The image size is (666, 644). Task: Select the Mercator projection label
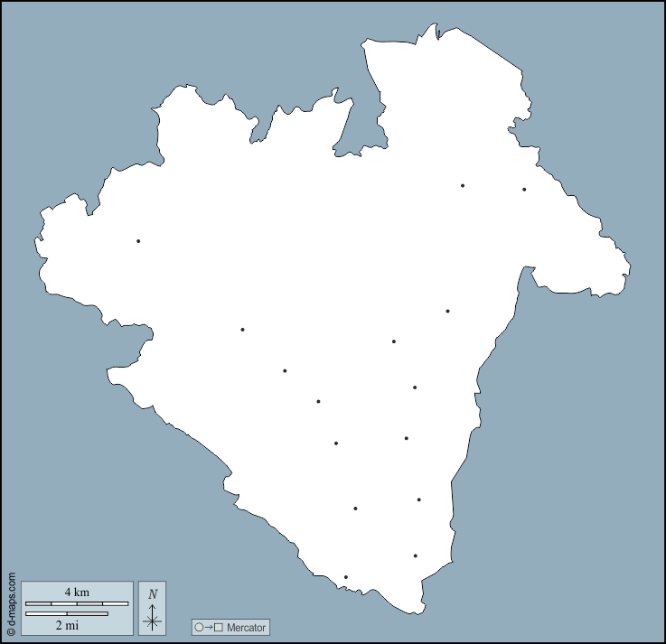pyautogui.click(x=247, y=627)
